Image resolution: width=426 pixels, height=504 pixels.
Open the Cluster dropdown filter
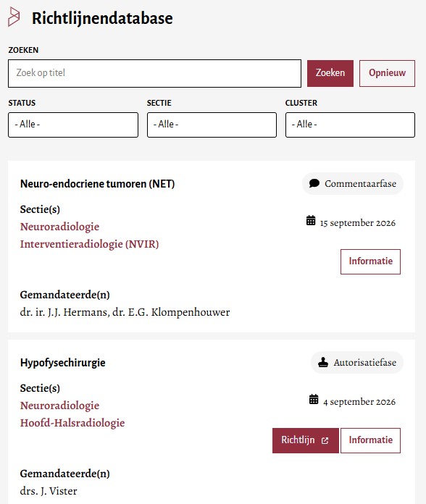coord(350,125)
